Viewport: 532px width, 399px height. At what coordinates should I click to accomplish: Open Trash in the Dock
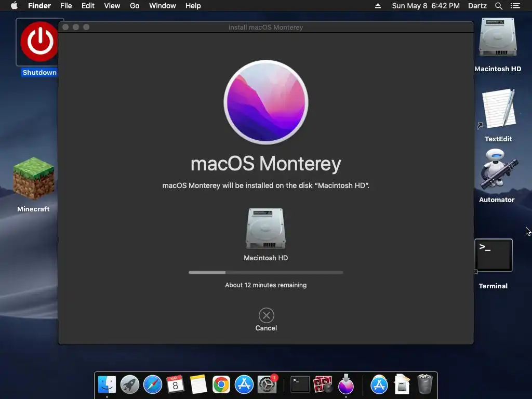(425, 384)
